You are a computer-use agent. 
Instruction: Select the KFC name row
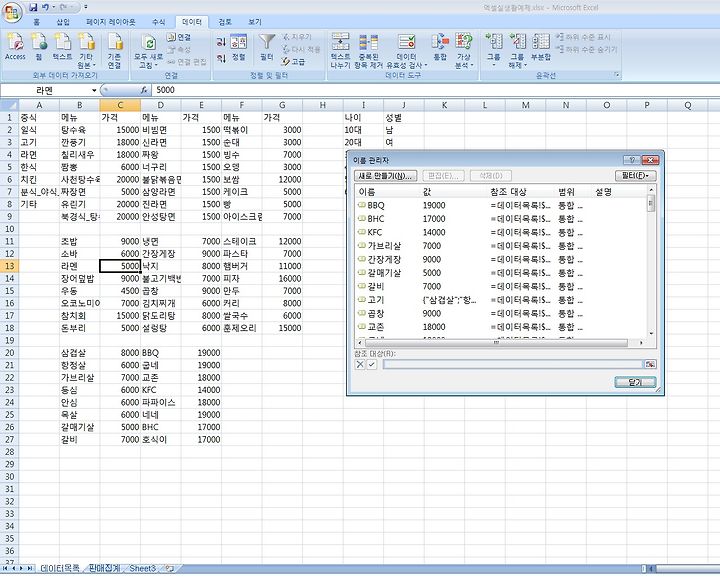click(x=501, y=232)
